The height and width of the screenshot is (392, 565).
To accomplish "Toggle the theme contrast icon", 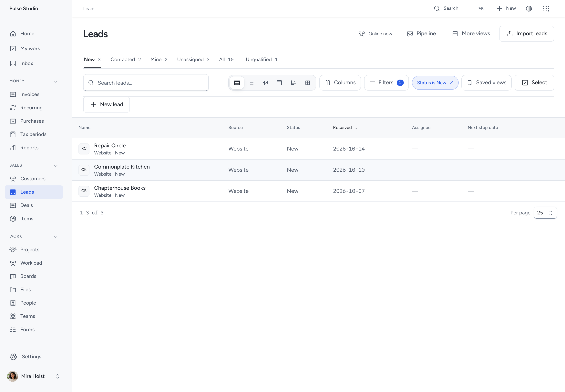I will [x=529, y=9].
